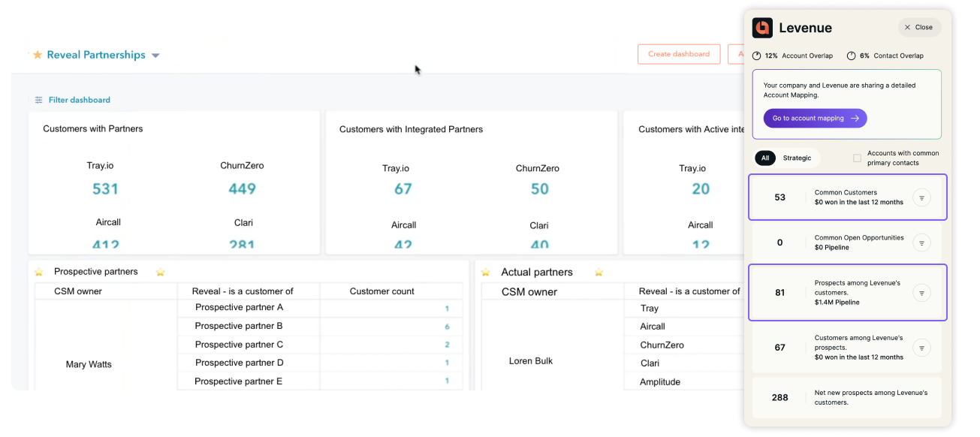Click Tray.io count 20 in Active integrations
Screen dimensions: 980x437
click(701, 188)
